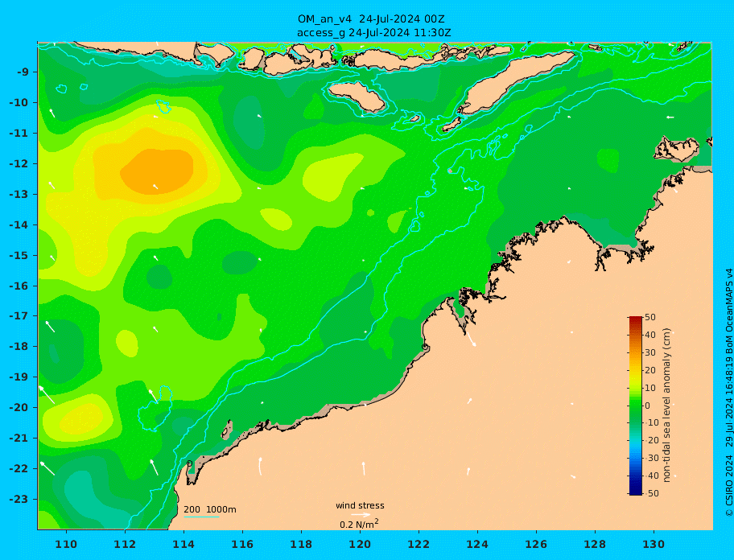Pick the longitude axis label 118
Viewport: 734px width, 560px height.
[x=301, y=544]
